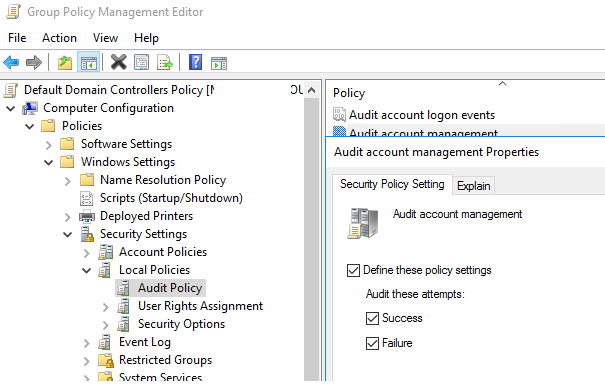Viewport: 605px width, 385px height.
Task: Select the Event Log tree label
Action: (x=145, y=342)
